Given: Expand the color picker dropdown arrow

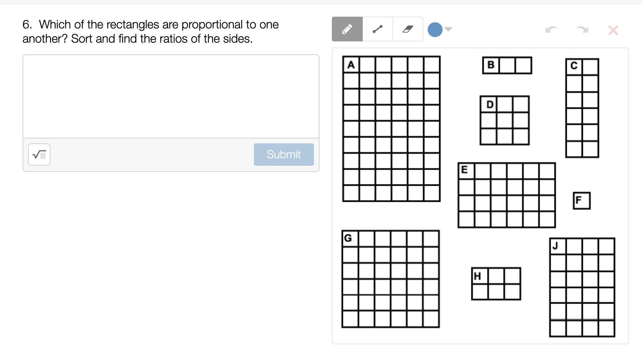Looking at the screenshot, I should point(448,29).
